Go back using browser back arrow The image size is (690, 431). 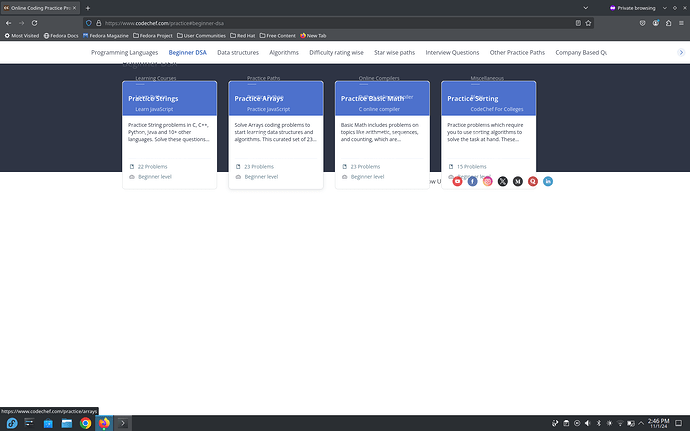pyautogui.click(x=8, y=23)
